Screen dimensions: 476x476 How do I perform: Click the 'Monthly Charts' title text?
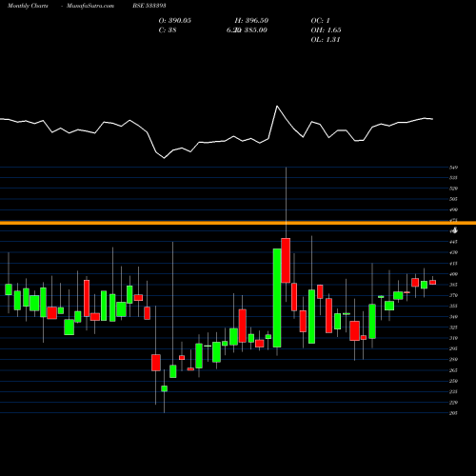click(28, 6)
